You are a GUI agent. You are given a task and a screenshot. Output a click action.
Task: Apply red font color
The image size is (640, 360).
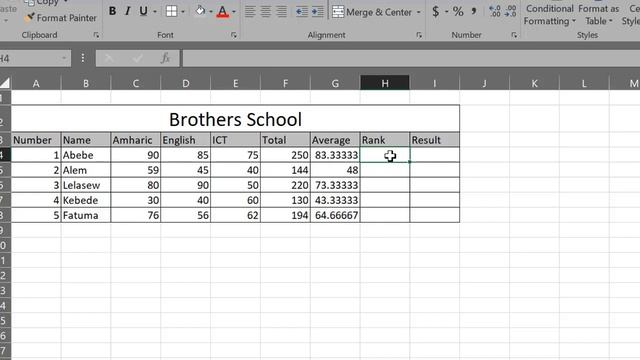(x=222, y=11)
